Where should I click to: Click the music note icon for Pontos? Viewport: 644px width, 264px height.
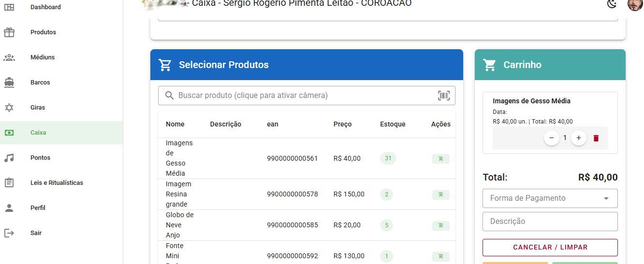(x=9, y=158)
